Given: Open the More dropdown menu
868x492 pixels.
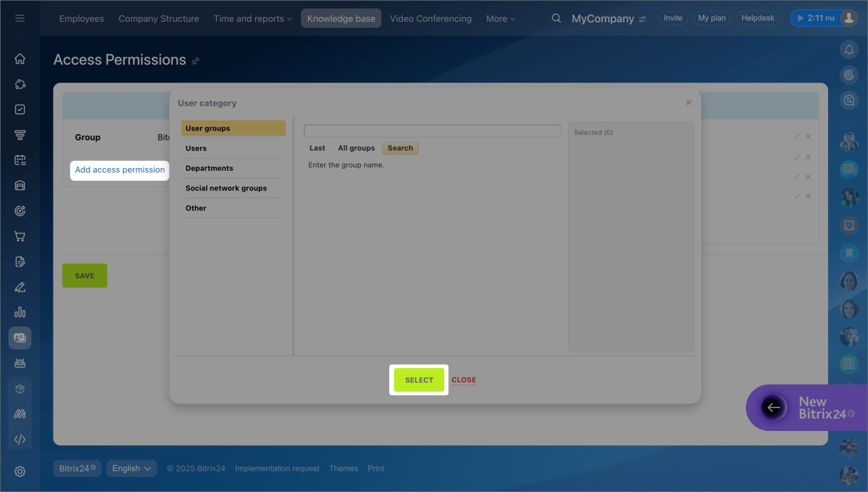Looking at the screenshot, I should [500, 18].
